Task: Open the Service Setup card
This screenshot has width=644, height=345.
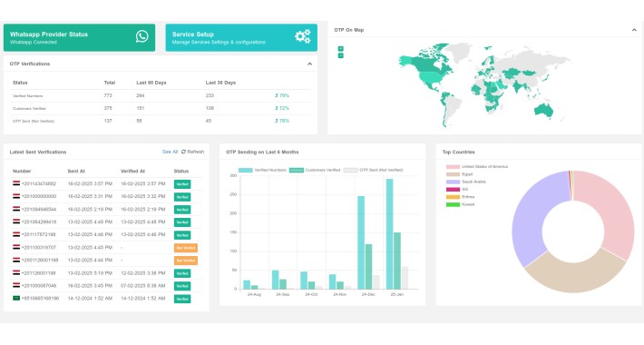Action: click(241, 38)
